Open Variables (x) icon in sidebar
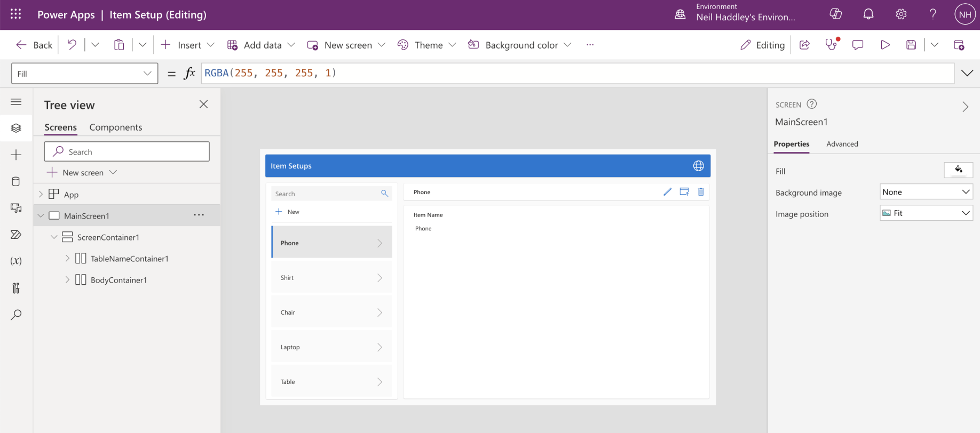This screenshot has height=433, width=980. pos(16,261)
